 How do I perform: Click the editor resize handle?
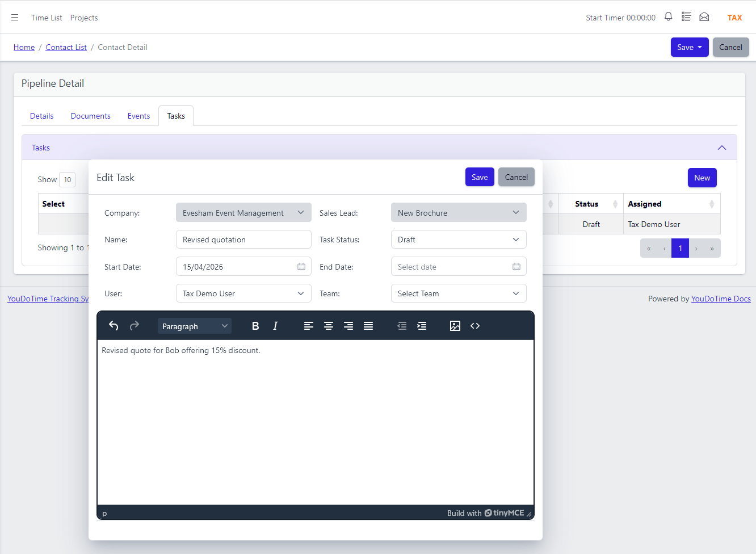(x=529, y=514)
